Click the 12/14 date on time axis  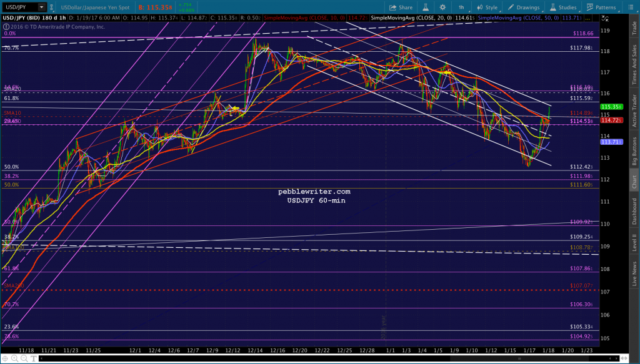(x=255, y=350)
